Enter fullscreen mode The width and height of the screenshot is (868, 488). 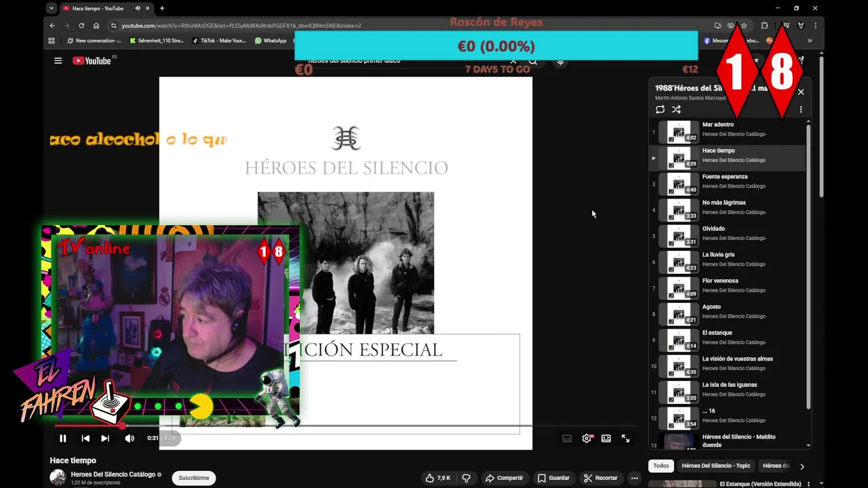625,439
